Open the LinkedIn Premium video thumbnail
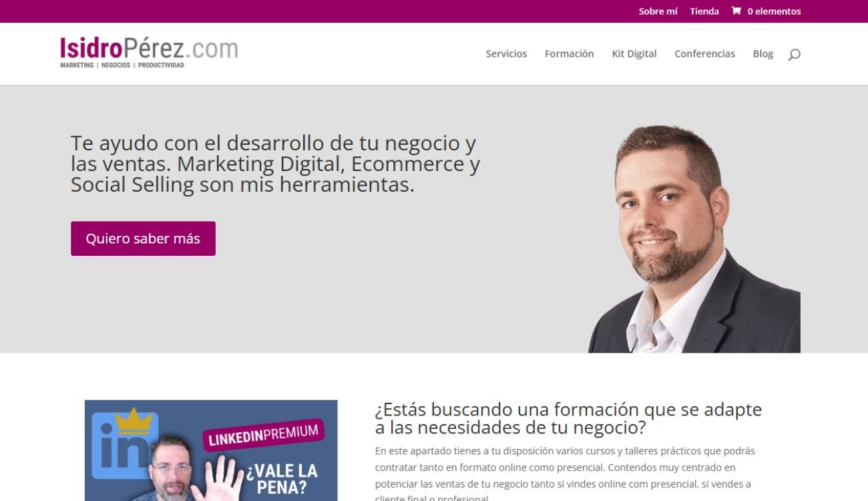Viewport: 868px width, 501px height. click(x=211, y=450)
